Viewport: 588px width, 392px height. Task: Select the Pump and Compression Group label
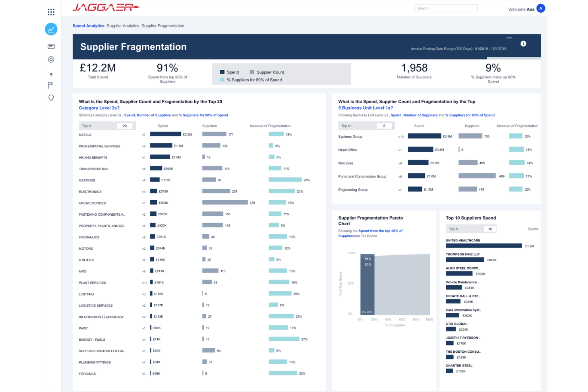362,177
